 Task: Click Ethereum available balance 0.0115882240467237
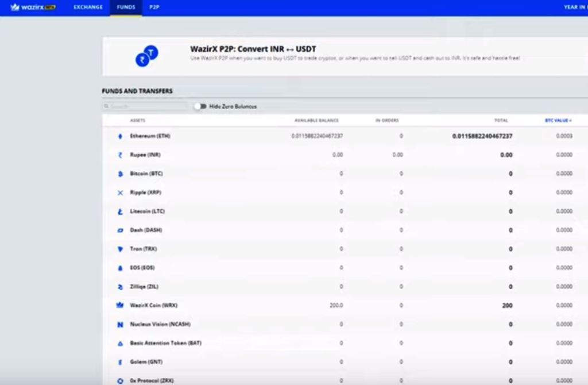click(x=317, y=136)
